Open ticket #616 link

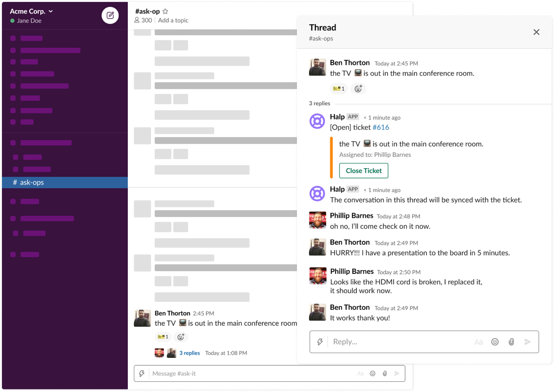pos(381,127)
